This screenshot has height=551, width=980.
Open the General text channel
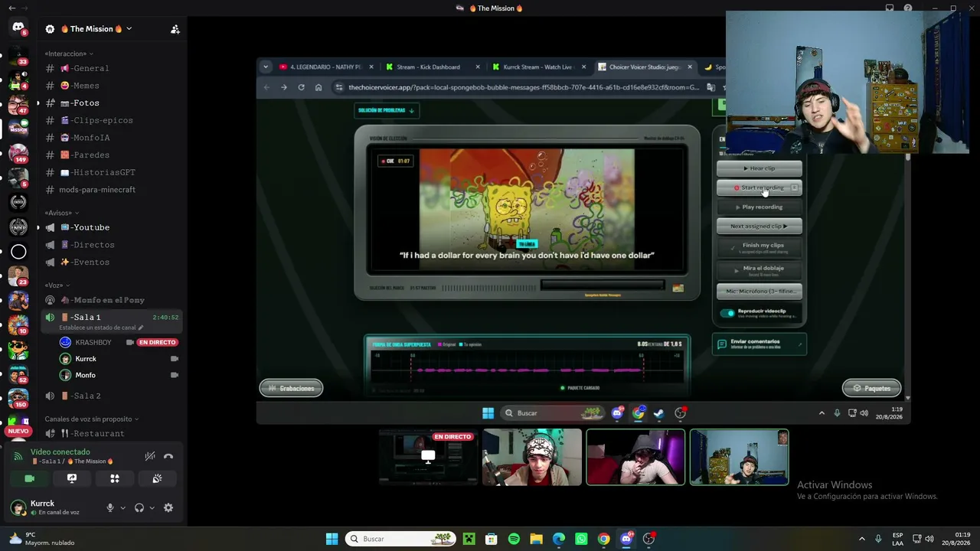[113, 68]
